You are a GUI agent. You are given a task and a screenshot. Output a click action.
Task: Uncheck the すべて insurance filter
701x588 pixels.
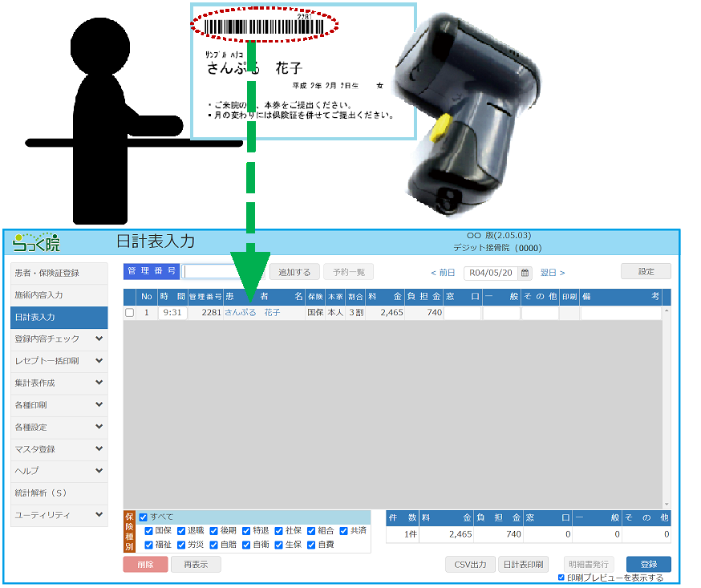tap(144, 517)
